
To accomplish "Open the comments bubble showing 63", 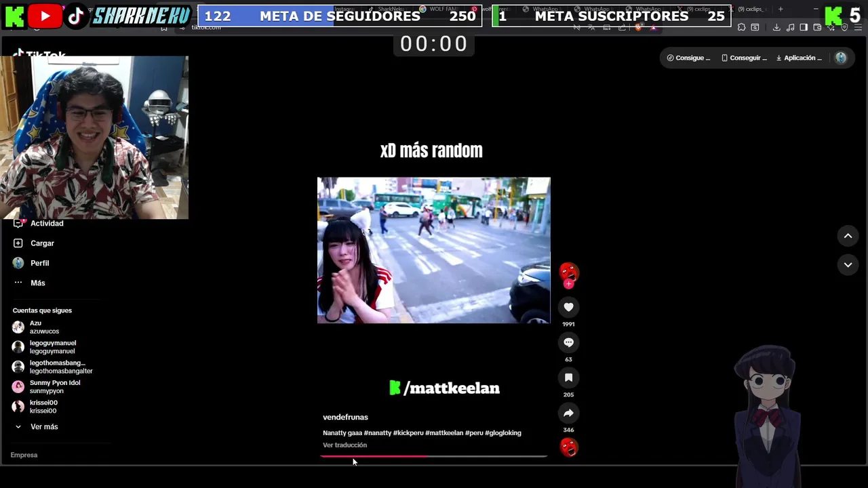I will point(568,342).
